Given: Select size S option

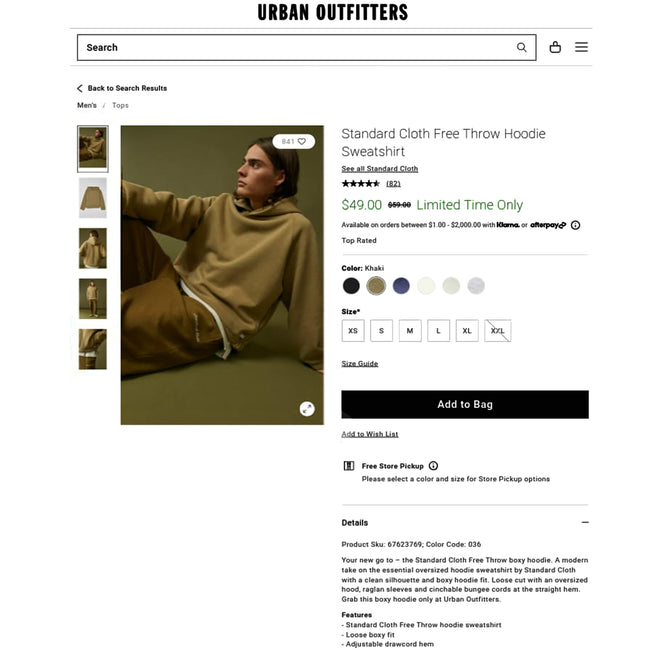Looking at the screenshot, I should point(381,331).
